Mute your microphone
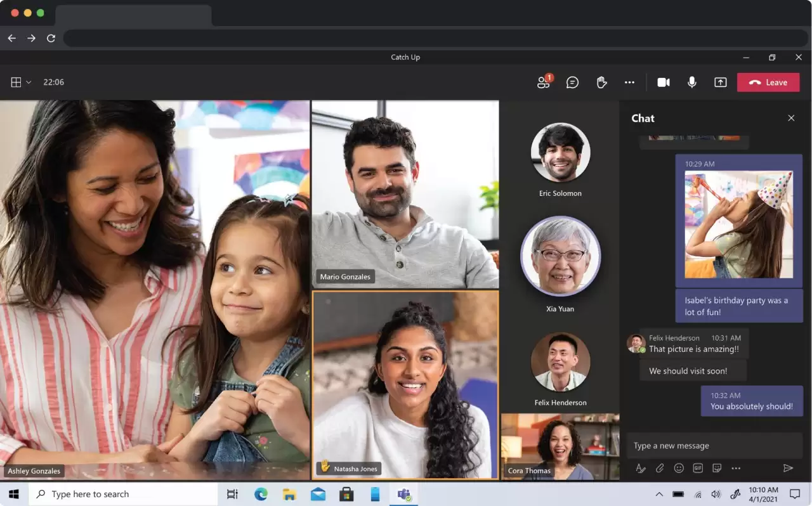Image resolution: width=812 pixels, height=506 pixels. coord(691,82)
